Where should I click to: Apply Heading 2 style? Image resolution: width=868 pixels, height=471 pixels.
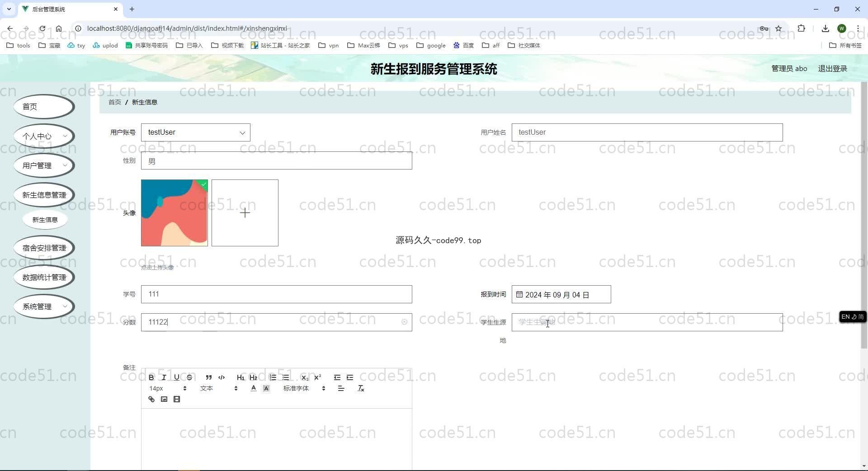[x=253, y=377]
